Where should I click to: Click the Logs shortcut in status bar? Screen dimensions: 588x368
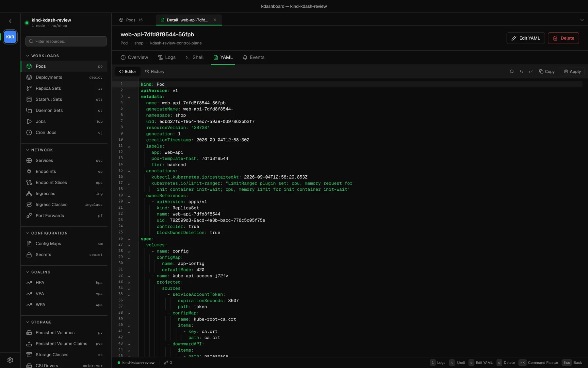click(438, 362)
